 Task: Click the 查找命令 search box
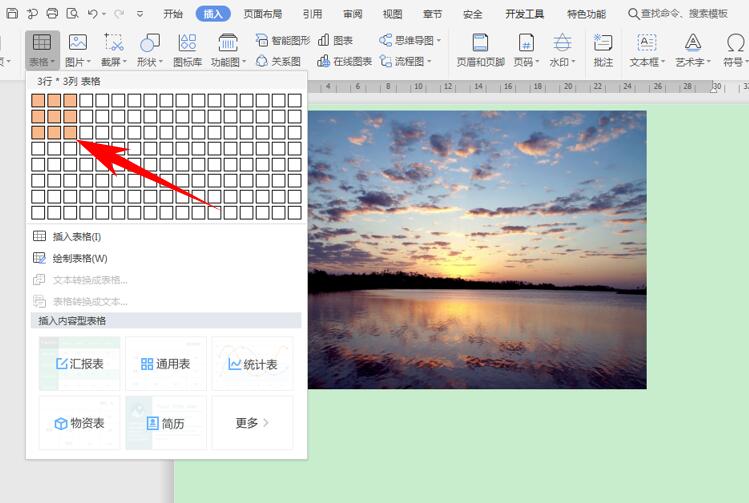678,14
